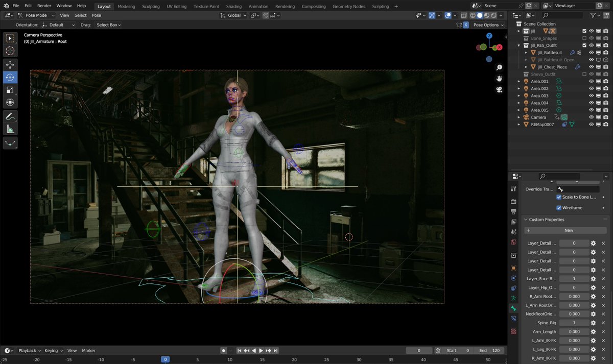Uncheck Scale to Bone Length
This screenshot has height=364, width=613.
pyautogui.click(x=559, y=197)
